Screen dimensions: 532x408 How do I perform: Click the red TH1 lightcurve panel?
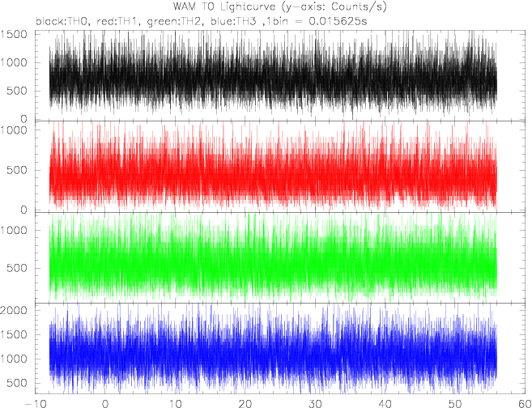280,167
